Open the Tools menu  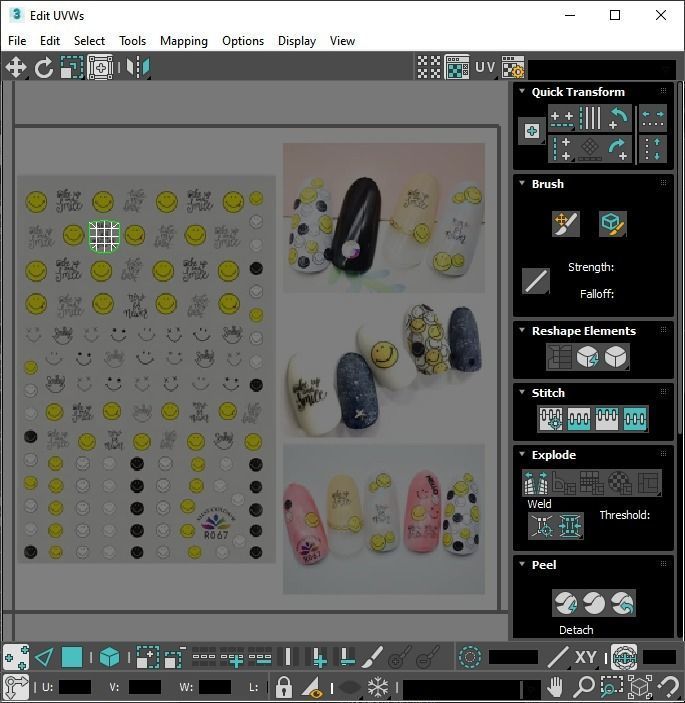[x=132, y=41]
